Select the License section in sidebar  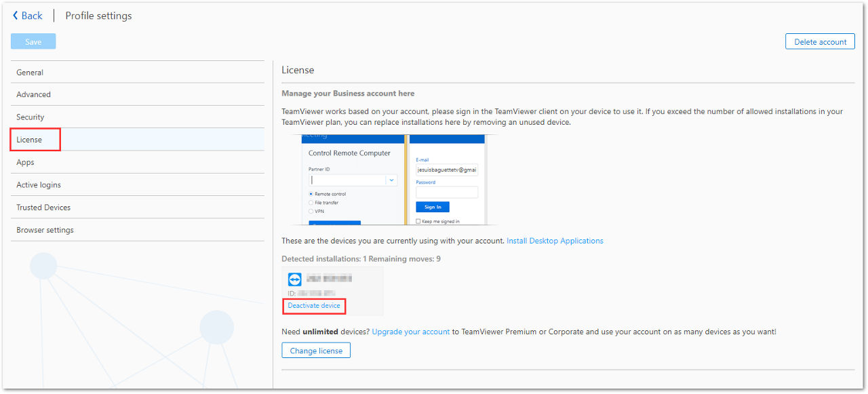click(138, 140)
